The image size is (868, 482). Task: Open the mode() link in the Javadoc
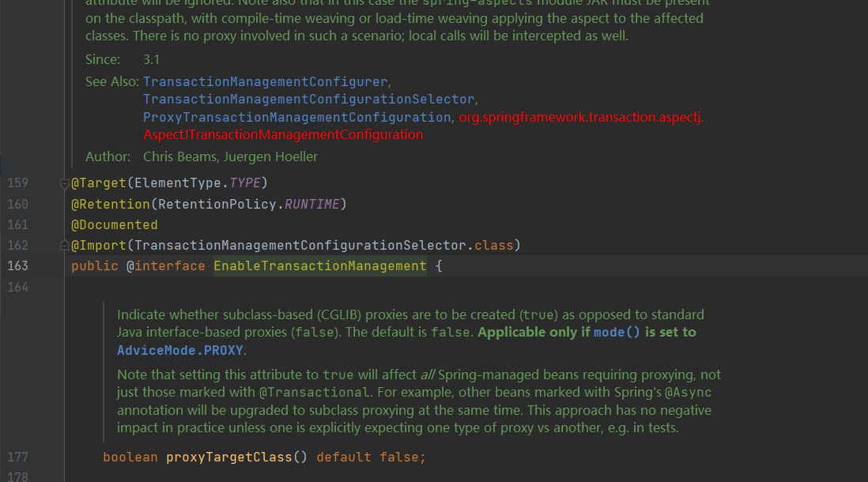pos(617,332)
